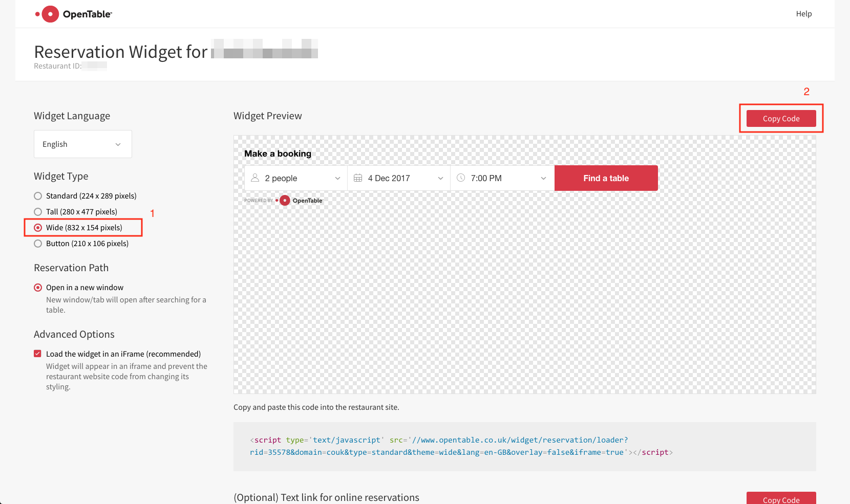Open the Widget Language dropdown

pos(82,144)
